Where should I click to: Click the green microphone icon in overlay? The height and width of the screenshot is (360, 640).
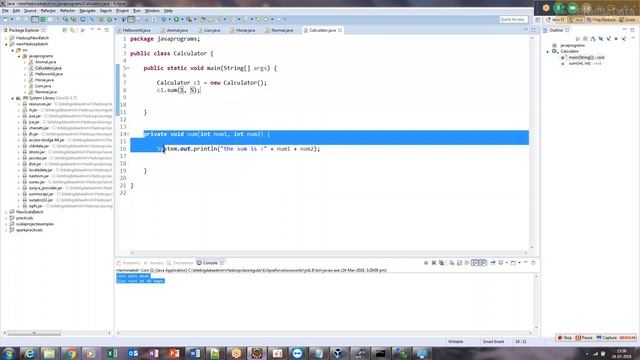[559, 8]
